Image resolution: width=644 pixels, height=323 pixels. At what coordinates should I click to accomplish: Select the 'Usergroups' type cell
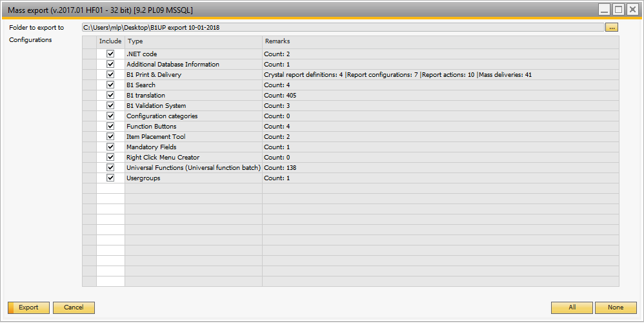[x=194, y=178]
